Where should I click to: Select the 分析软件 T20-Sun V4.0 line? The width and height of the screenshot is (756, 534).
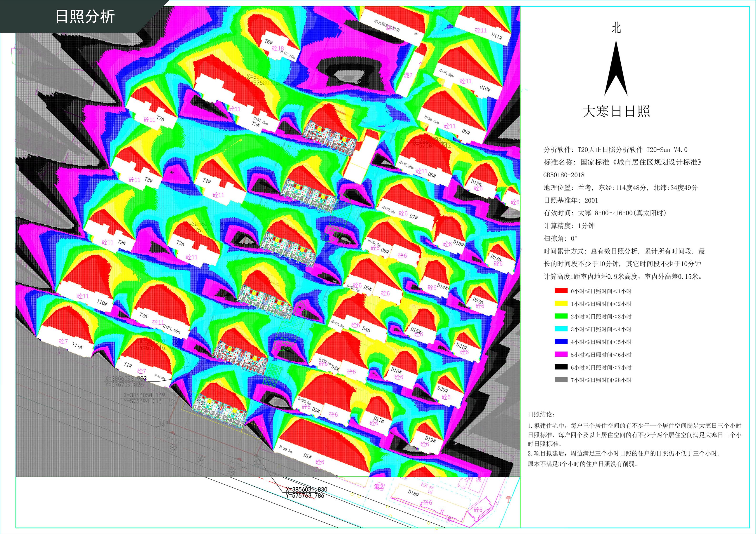615,150
